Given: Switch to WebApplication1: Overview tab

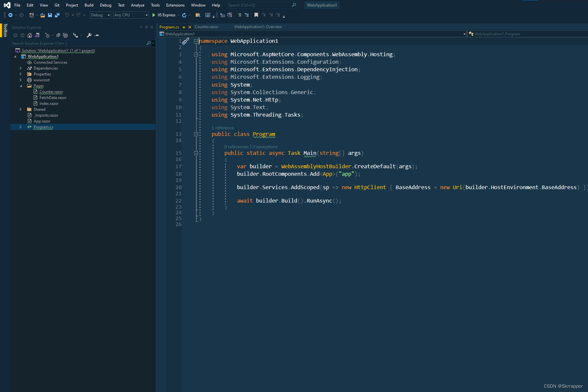Looking at the screenshot, I should coord(258,27).
